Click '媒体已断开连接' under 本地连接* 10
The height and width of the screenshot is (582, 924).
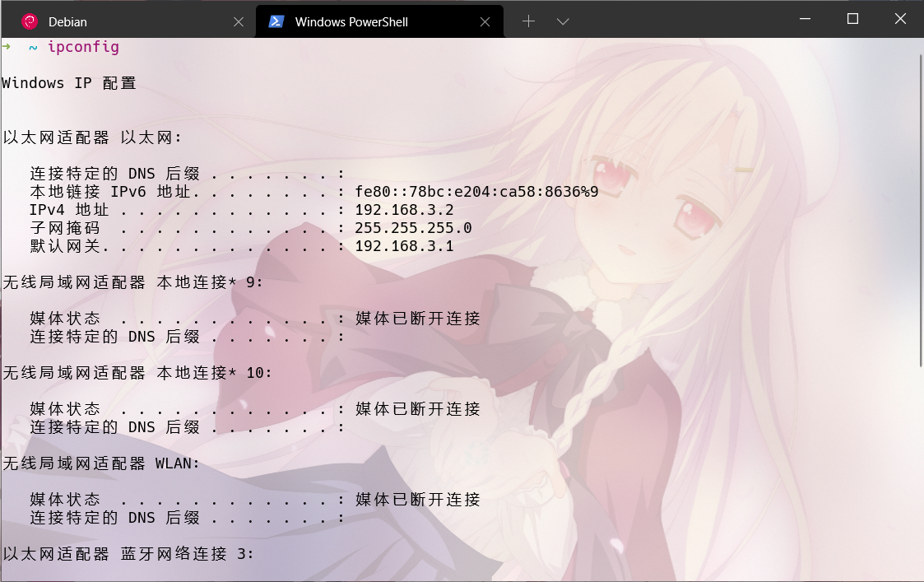click(418, 409)
